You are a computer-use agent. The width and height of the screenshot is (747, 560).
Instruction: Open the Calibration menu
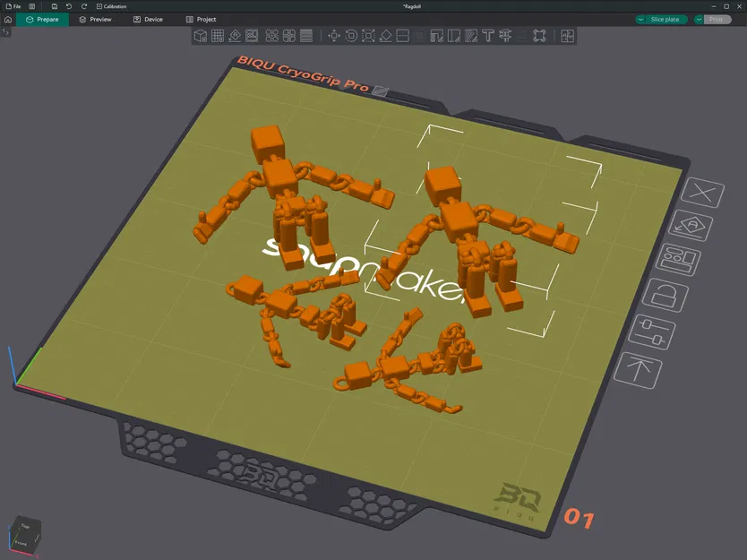point(111,6)
